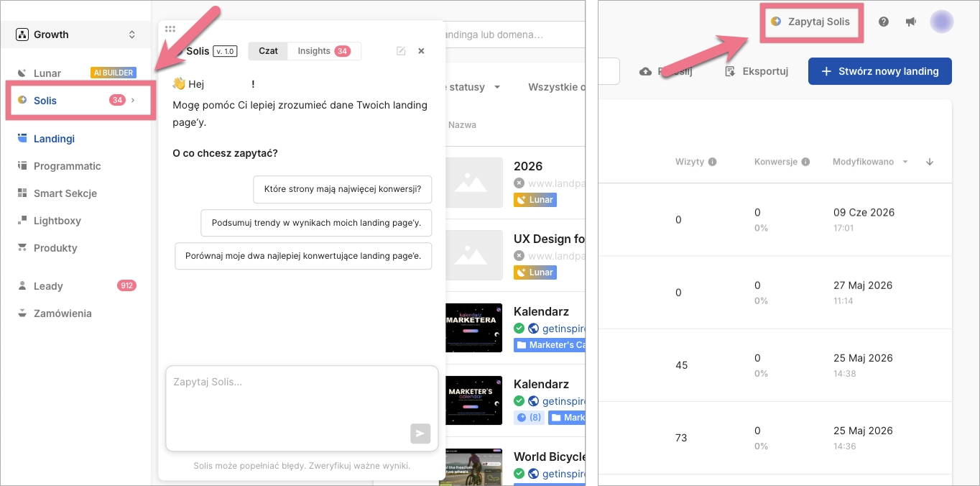Open the UX Design landing thumbnail
The image size is (980, 486).
(x=474, y=255)
